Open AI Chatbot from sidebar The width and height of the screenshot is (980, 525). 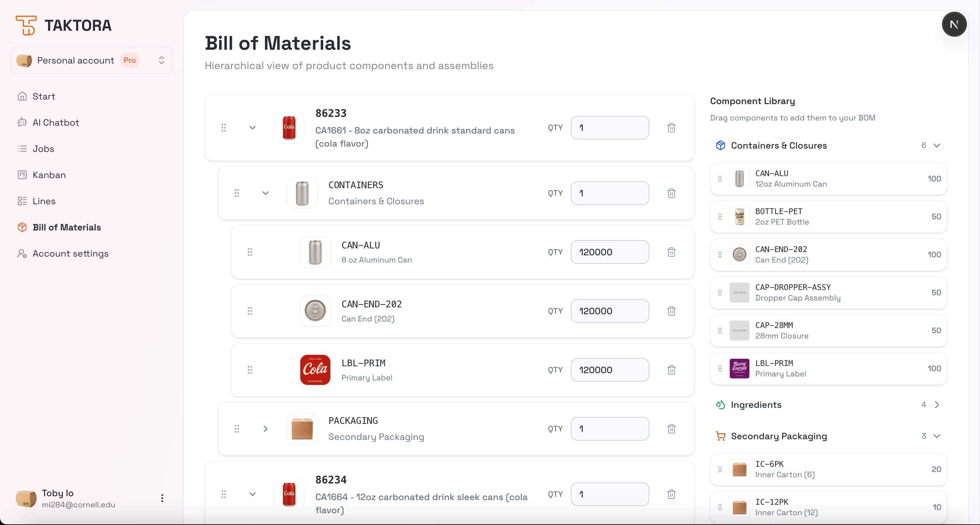[56, 123]
